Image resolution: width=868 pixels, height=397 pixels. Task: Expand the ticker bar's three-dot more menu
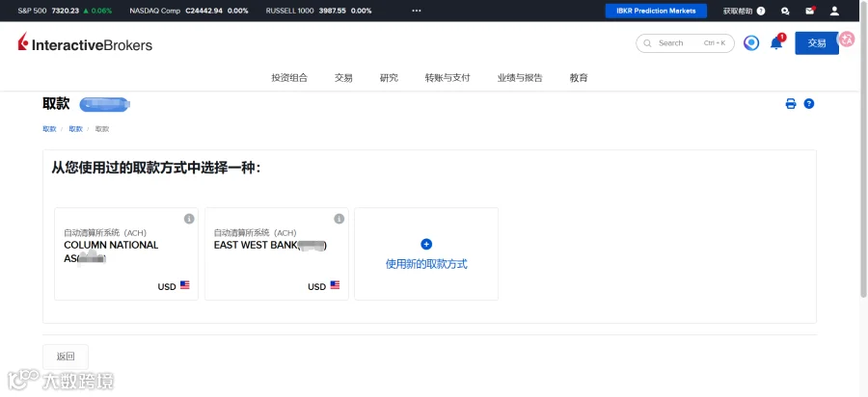point(417,11)
